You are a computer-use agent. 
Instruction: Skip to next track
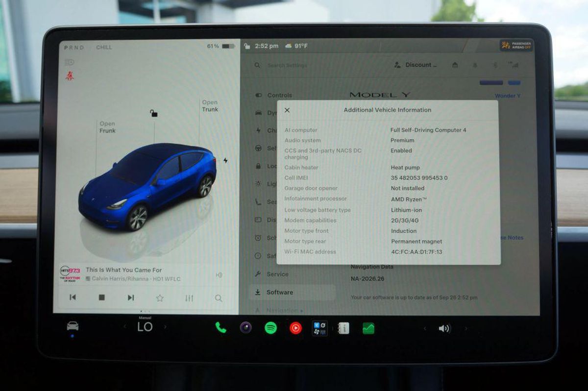(x=131, y=297)
